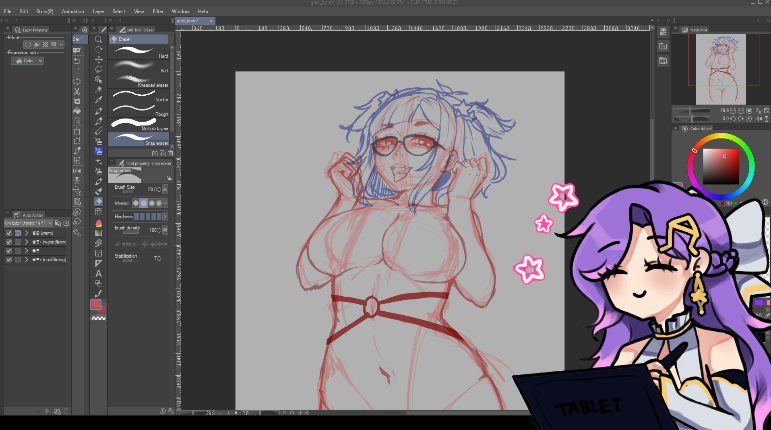Toggle checkbox of fourth Auto Action row
Screen dimensions: 771x430
(9, 259)
